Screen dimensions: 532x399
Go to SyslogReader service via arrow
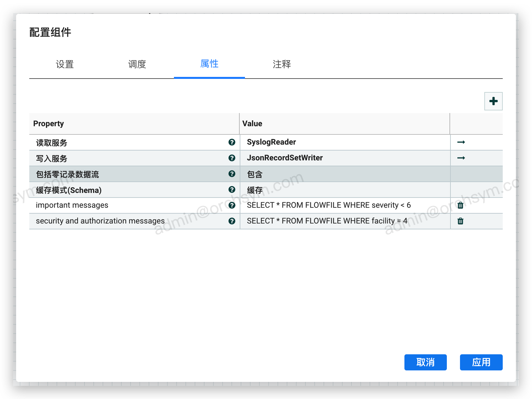pos(461,142)
